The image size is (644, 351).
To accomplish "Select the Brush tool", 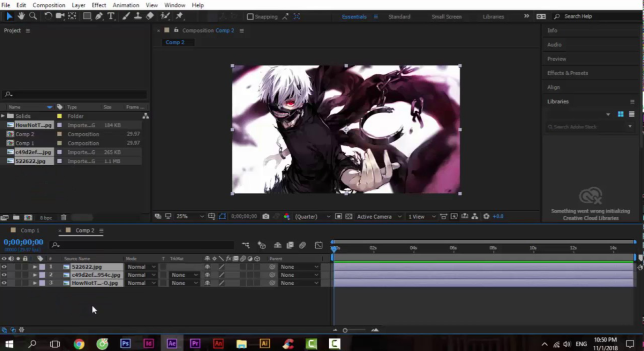I will [126, 16].
